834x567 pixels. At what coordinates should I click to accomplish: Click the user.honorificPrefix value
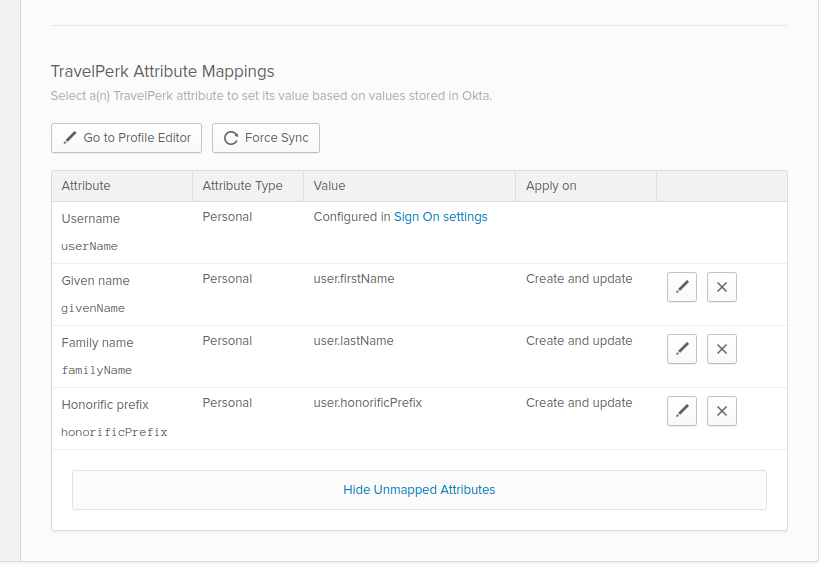[368, 403]
